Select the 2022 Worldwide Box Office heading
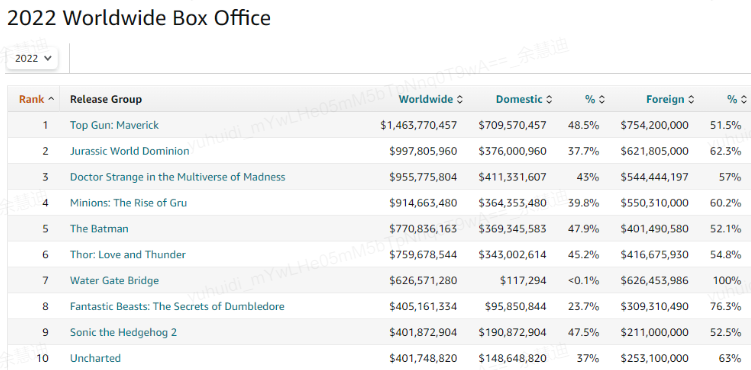 (139, 18)
